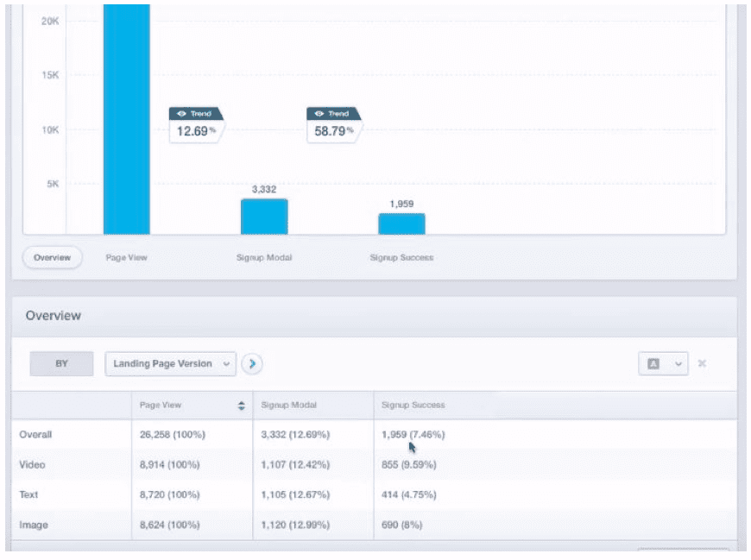Click the BY button
The width and height of the screenshot is (751, 560).
(x=61, y=364)
